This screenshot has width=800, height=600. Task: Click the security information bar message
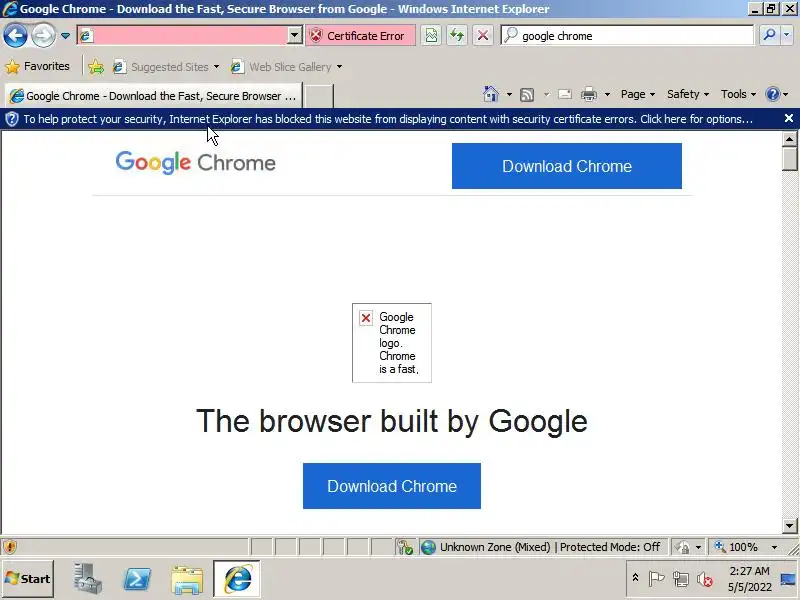[x=388, y=119]
